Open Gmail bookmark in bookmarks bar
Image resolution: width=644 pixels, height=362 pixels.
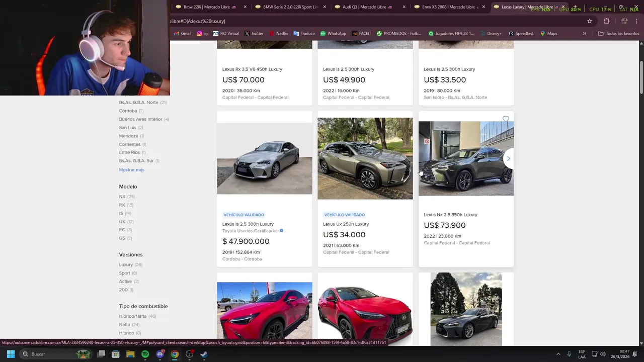point(183,34)
